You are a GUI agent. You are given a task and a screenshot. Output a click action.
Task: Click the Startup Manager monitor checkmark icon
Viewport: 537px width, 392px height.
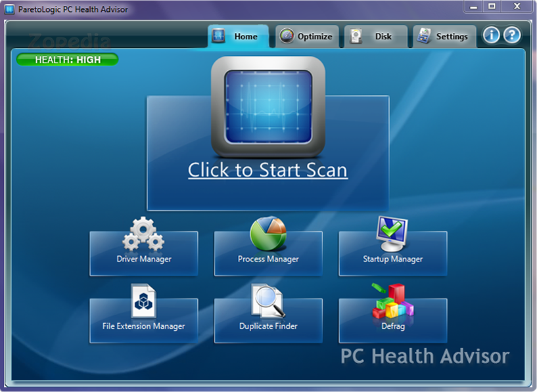[392, 234]
